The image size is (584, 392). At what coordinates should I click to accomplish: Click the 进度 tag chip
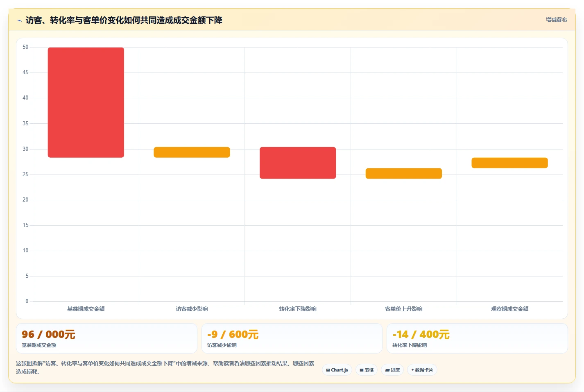point(392,370)
